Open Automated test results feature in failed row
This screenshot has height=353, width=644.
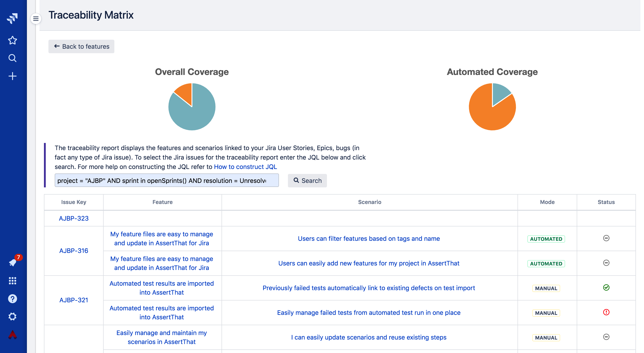click(161, 313)
